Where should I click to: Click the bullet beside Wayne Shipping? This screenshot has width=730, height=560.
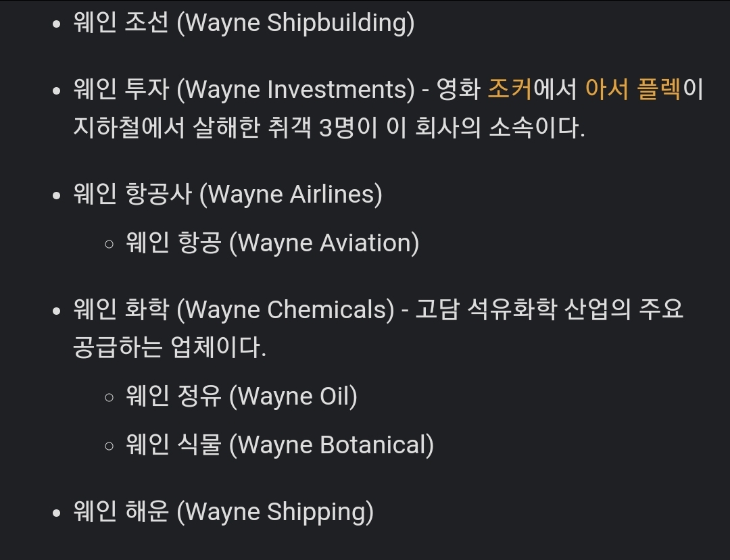57,512
